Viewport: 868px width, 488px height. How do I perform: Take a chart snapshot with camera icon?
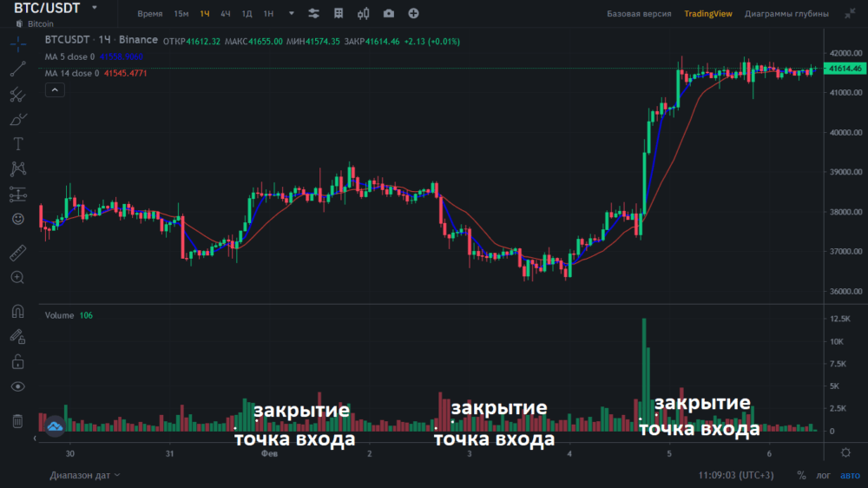[x=388, y=14]
